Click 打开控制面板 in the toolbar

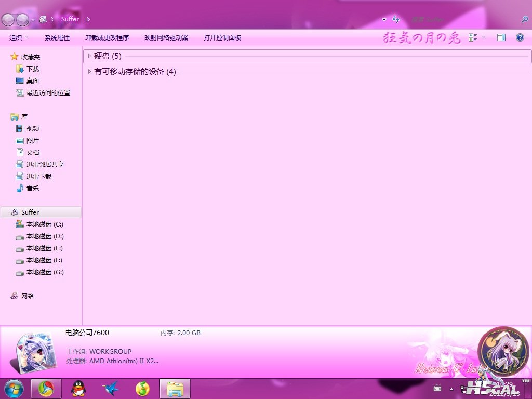tap(222, 37)
